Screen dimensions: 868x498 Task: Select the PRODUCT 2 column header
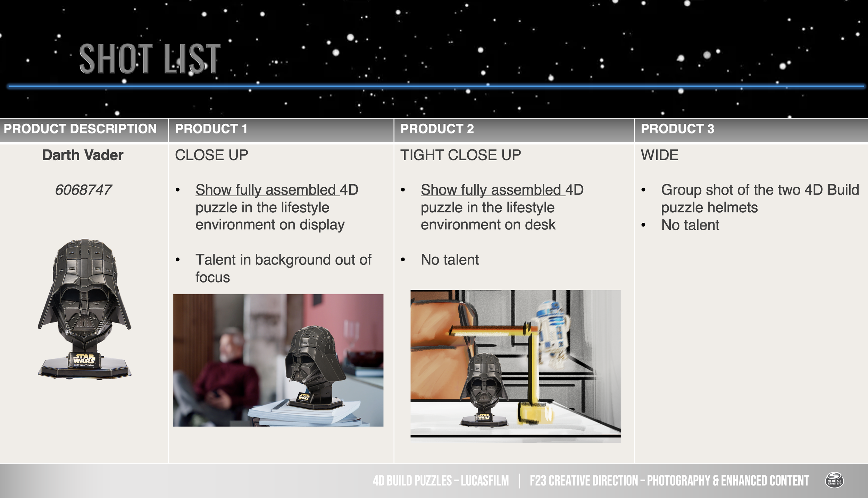(437, 129)
